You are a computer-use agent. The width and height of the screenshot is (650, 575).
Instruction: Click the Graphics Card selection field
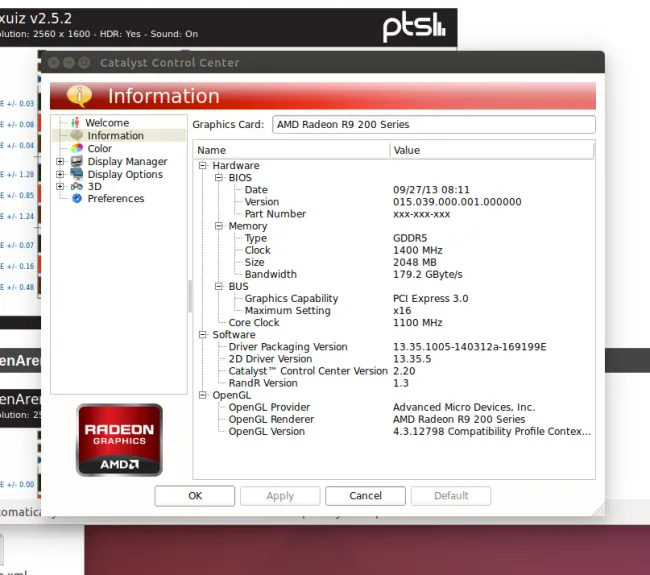(x=432, y=125)
